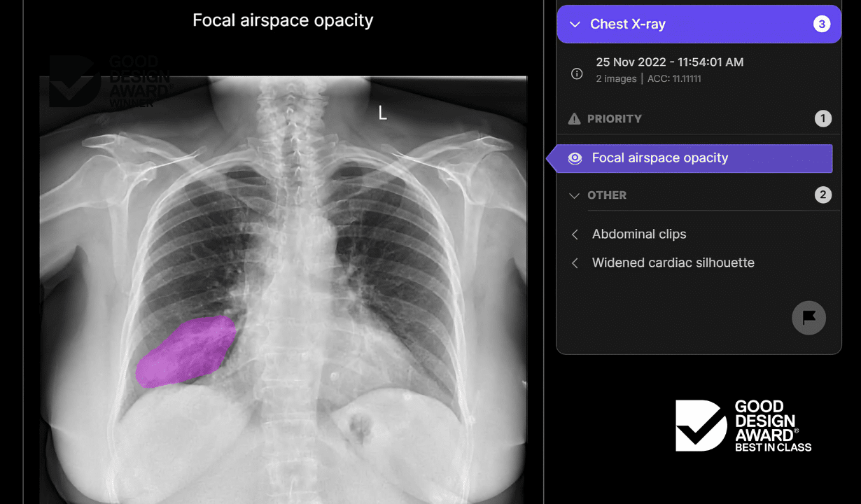Collapse the Priority section header
The width and height of the screenshot is (861, 504).
[614, 119]
